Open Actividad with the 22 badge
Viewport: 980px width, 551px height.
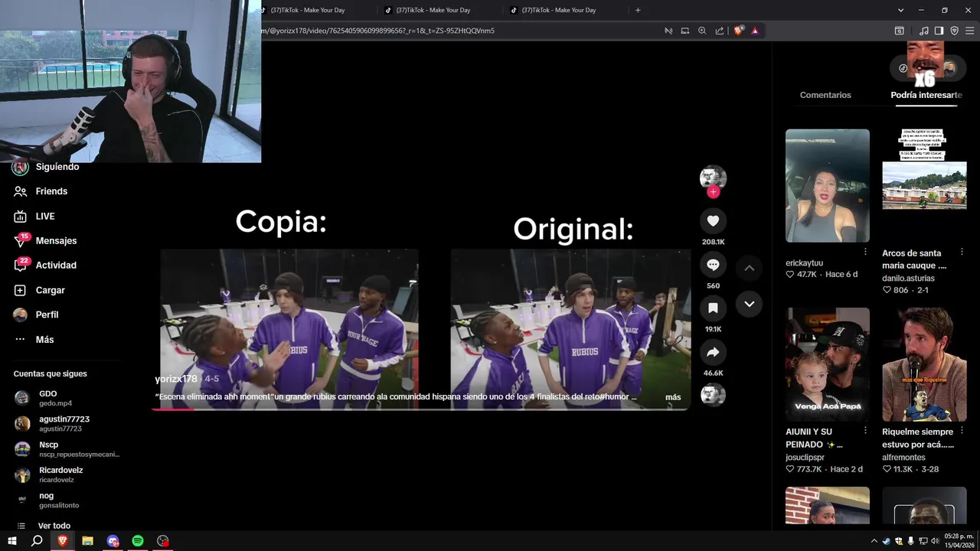tap(46, 266)
